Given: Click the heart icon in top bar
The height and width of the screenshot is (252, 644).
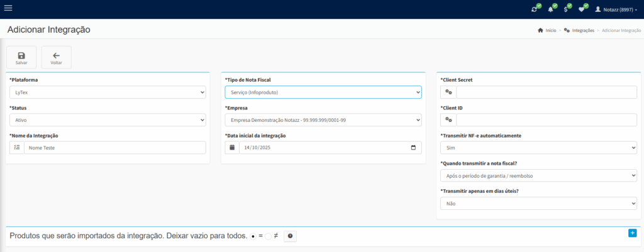Looking at the screenshot, I should [582, 9].
